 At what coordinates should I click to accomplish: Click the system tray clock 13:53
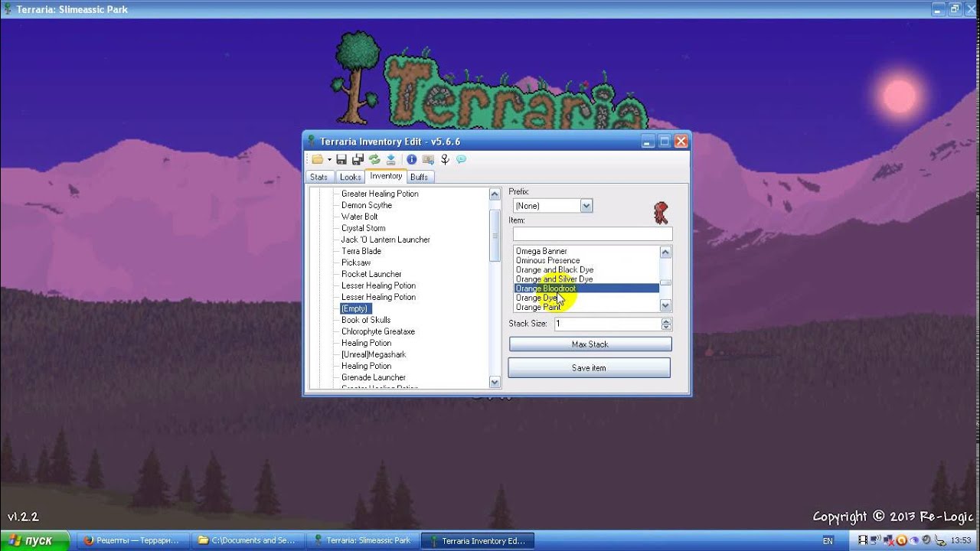[960, 540]
